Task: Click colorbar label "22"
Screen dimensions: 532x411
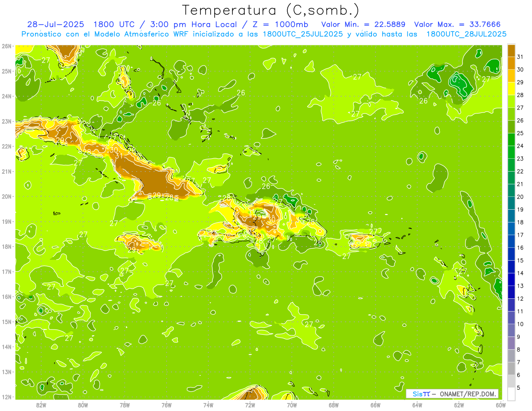Action: tap(520, 171)
